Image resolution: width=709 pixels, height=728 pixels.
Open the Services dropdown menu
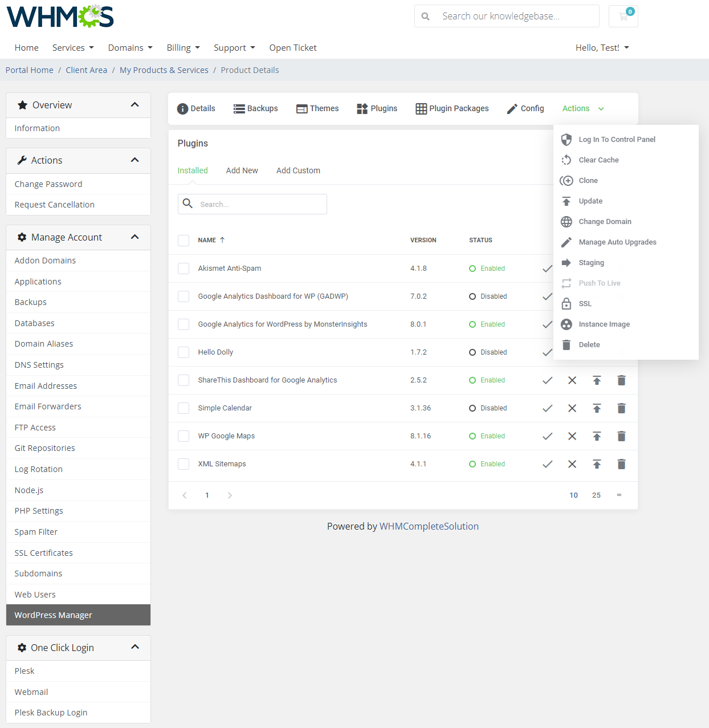73,48
